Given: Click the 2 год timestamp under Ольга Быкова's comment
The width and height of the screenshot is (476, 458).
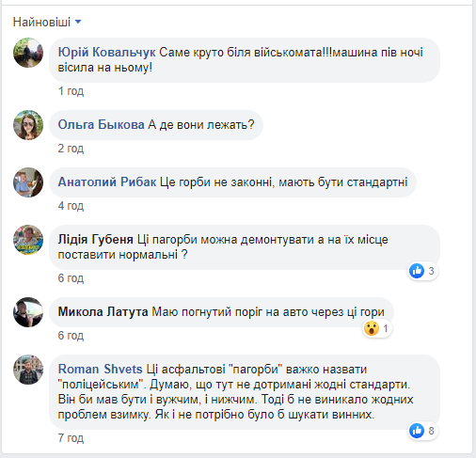Looking at the screenshot, I should 71,149.
